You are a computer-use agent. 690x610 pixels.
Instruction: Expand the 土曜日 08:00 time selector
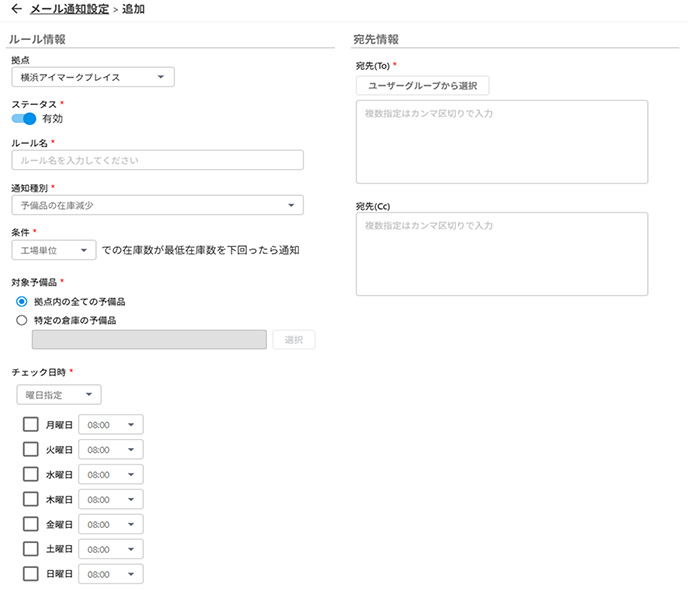(111, 549)
